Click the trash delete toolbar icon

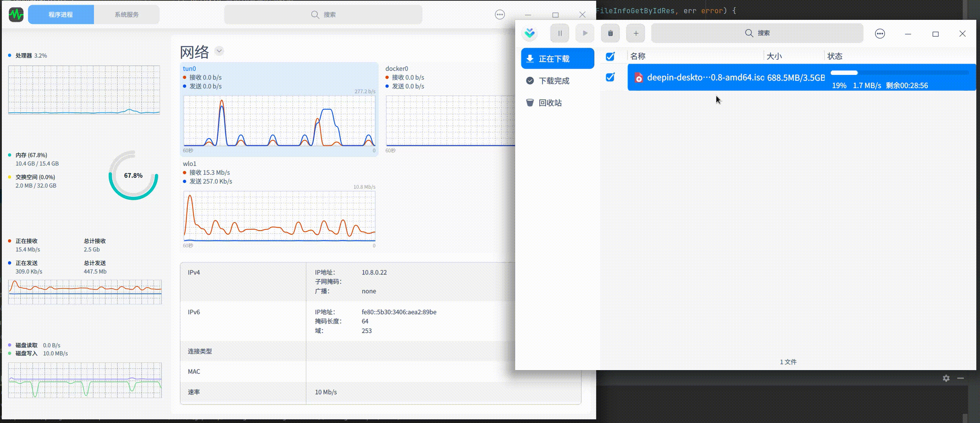click(610, 33)
